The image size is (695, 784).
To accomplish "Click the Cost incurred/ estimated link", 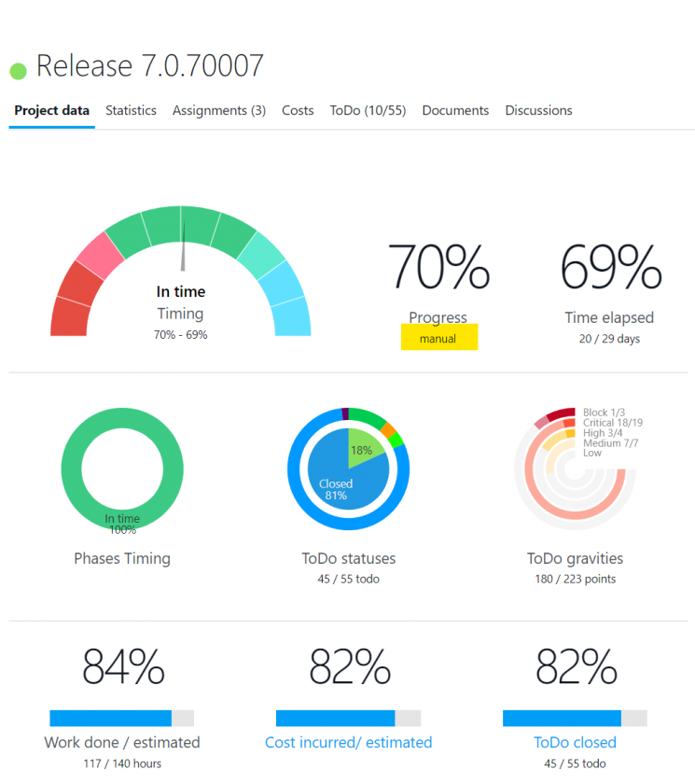I will [x=348, y=743].
